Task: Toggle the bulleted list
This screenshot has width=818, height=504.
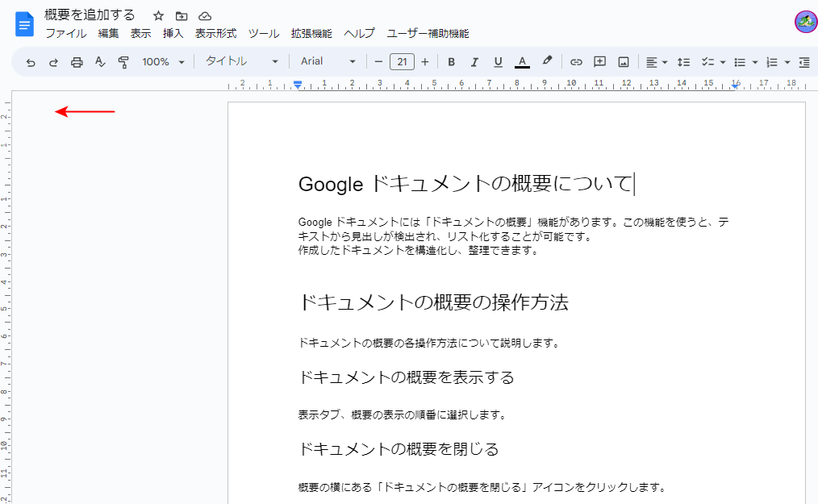Action: tap(740, 62)
